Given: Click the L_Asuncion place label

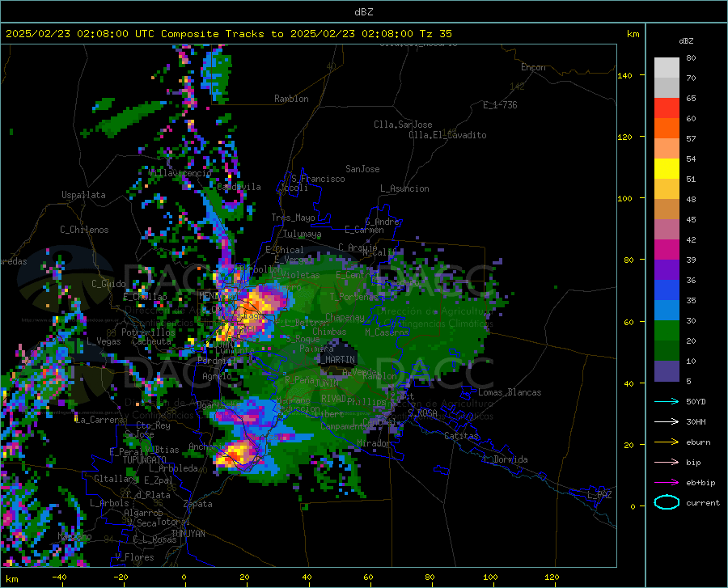Looking at the screenshot, I should [x=404, y=188].
